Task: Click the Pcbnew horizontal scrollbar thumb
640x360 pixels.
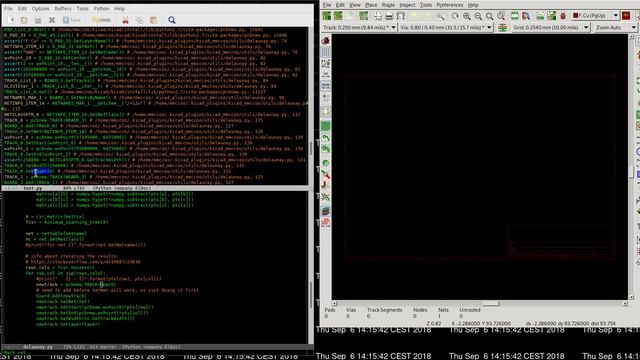Action: click(x=490, y=304)
